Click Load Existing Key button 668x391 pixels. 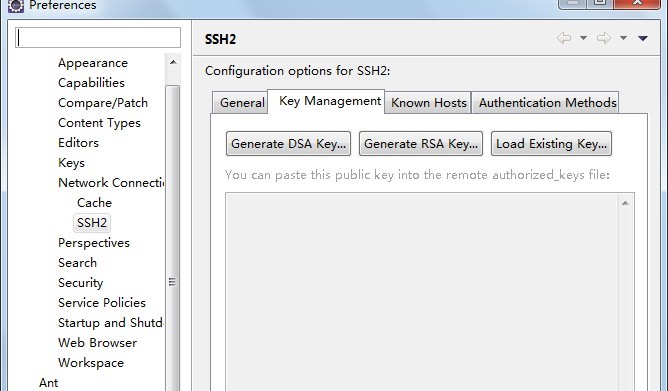click(551, 144)
